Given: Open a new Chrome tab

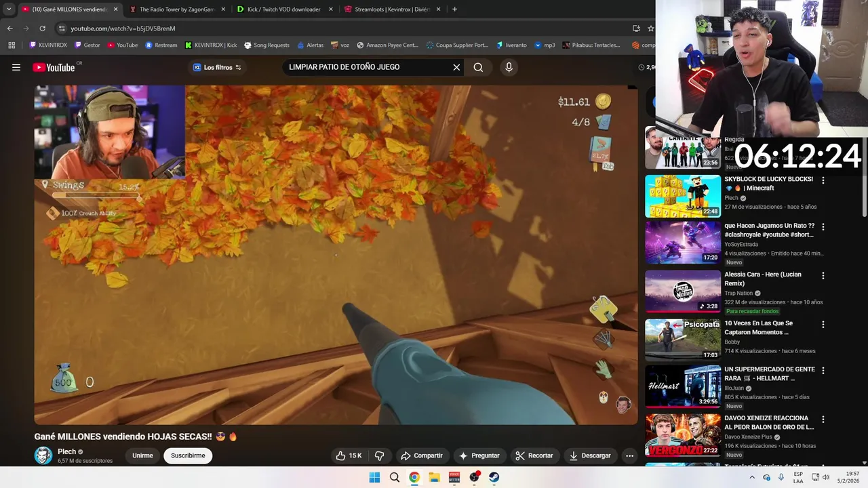Looking at the screenshot, I should click(454, 9).
